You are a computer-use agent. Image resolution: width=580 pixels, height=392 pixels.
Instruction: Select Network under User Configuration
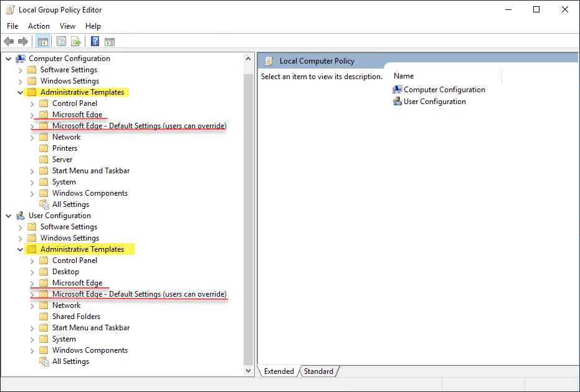[x=66, y=305]
